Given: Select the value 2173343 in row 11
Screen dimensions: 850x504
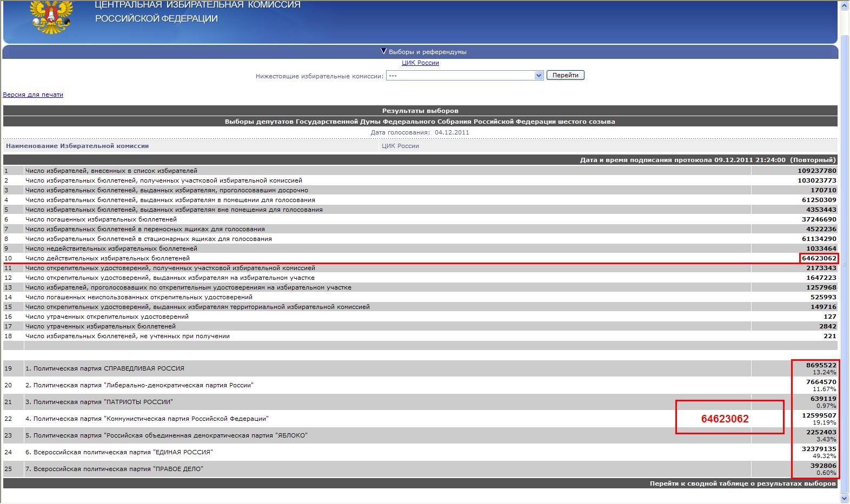Looking at the screenshot, I should 821,268.
